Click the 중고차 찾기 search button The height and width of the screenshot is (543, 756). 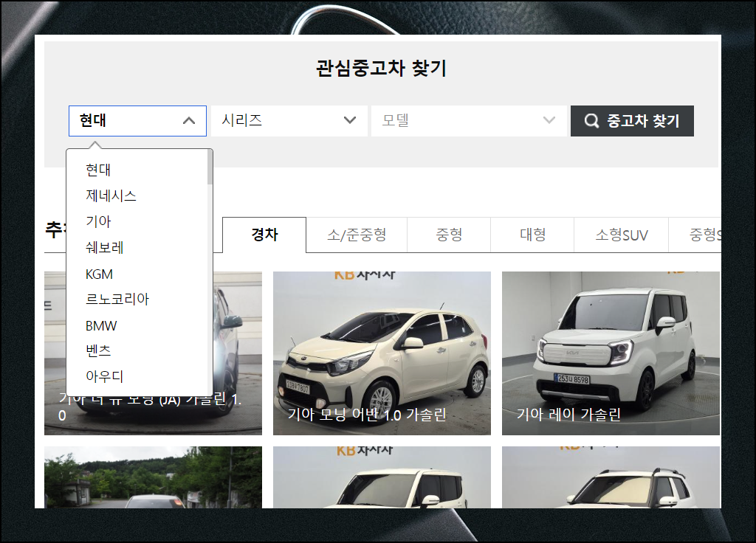[632, 121]
